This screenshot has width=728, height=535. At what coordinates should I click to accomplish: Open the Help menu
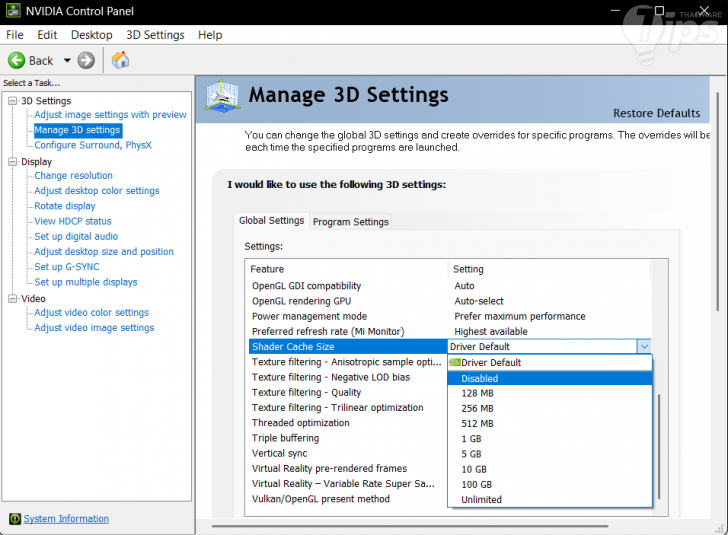click(x=210, y=35)
